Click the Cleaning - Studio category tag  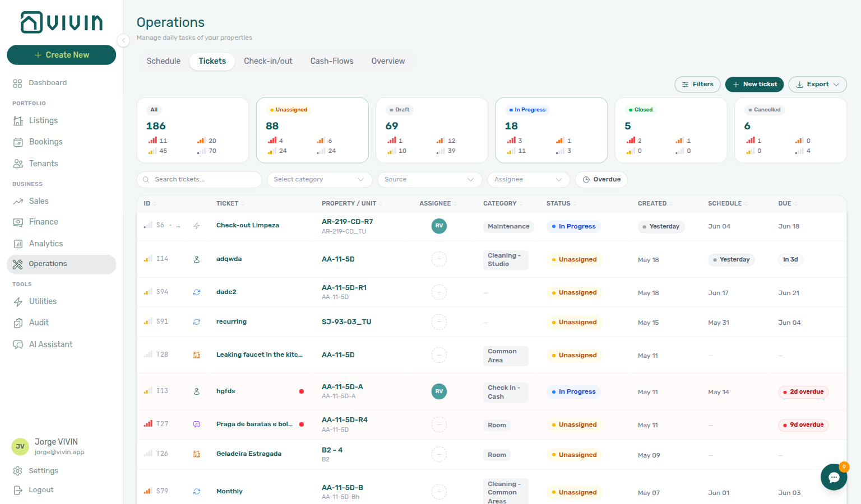tap(506, 260)
